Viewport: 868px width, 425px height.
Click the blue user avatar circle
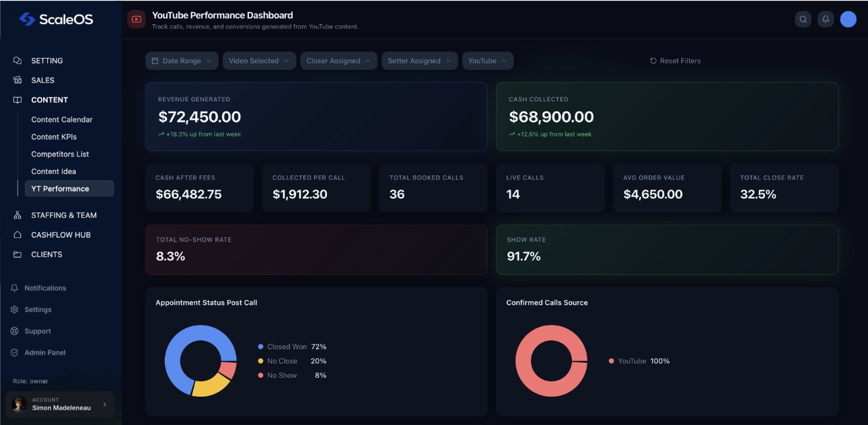click(848, 20)
